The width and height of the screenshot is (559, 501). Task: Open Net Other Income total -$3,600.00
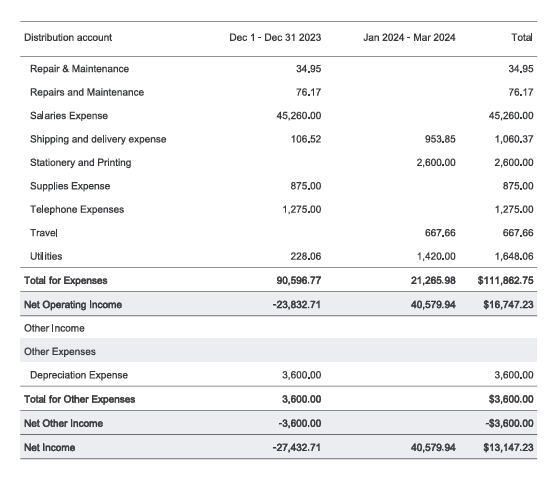(x=509, y=423)
